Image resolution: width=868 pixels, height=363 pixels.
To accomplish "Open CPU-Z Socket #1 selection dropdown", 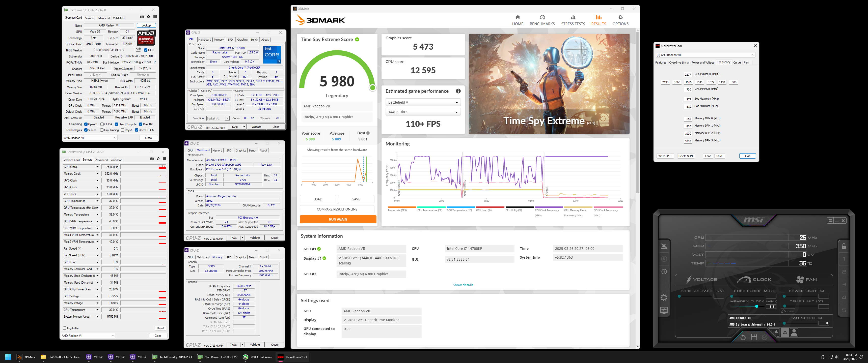I will [218, 118].
